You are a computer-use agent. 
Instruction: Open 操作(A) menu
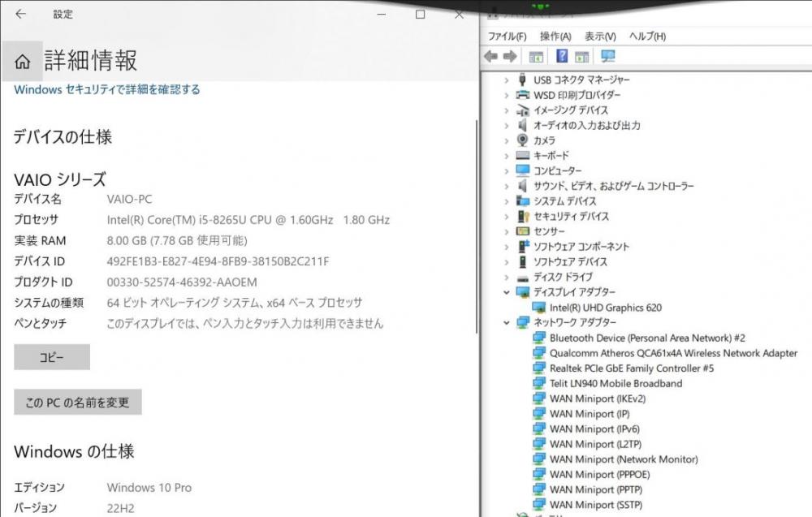555,37
